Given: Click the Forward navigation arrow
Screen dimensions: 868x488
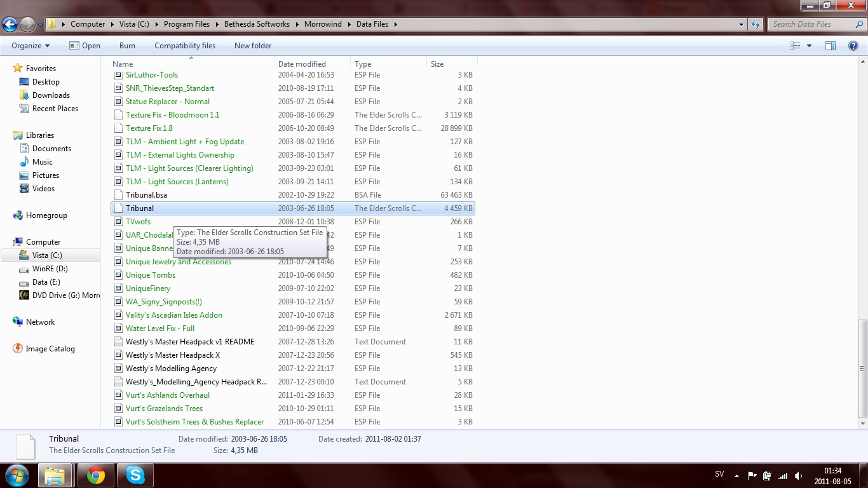Looking at the screenshot, I should coord(27,24).
